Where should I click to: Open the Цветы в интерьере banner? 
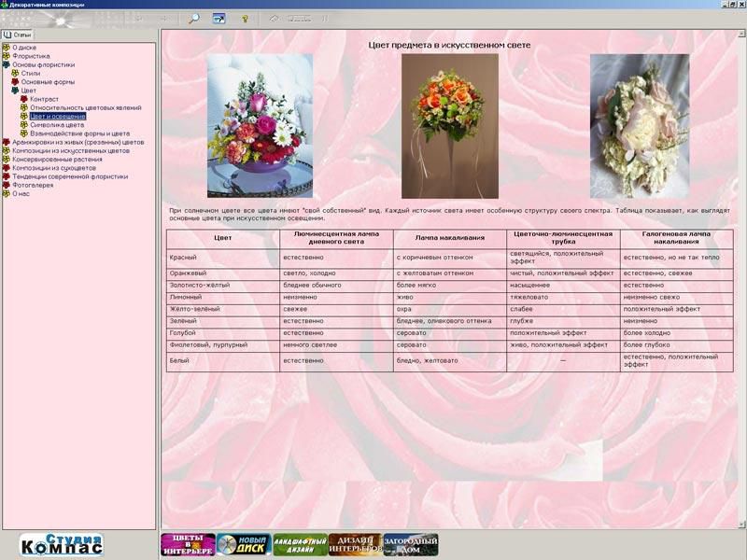(x=188, y=545)
